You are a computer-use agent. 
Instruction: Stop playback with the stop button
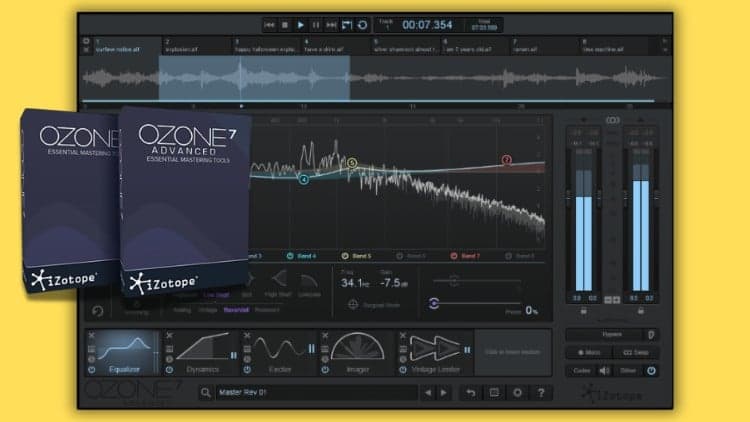[285, 25]
